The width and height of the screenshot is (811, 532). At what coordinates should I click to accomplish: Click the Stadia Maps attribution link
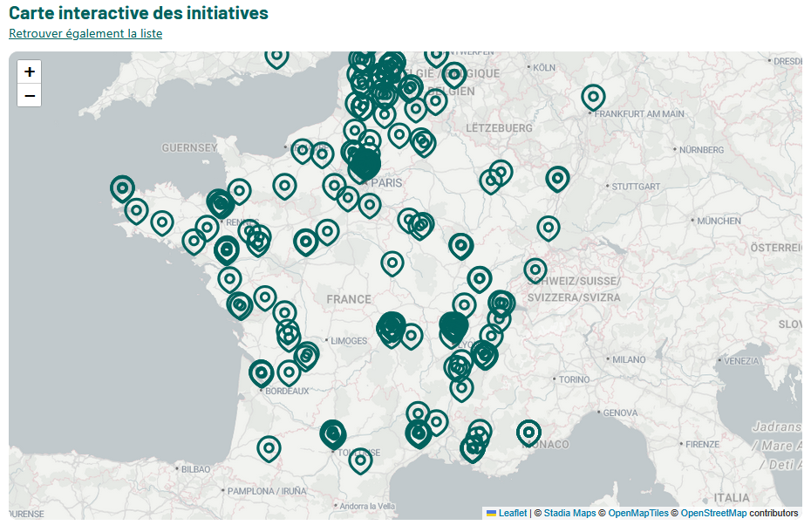(569, 513)
